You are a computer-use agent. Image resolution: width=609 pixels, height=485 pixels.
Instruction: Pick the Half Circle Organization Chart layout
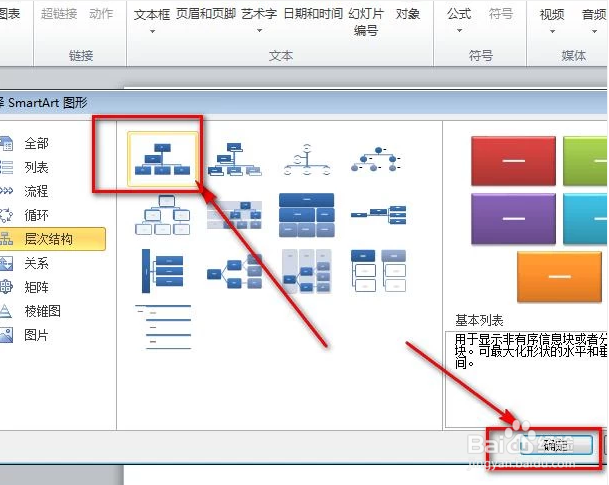point(307,159)
